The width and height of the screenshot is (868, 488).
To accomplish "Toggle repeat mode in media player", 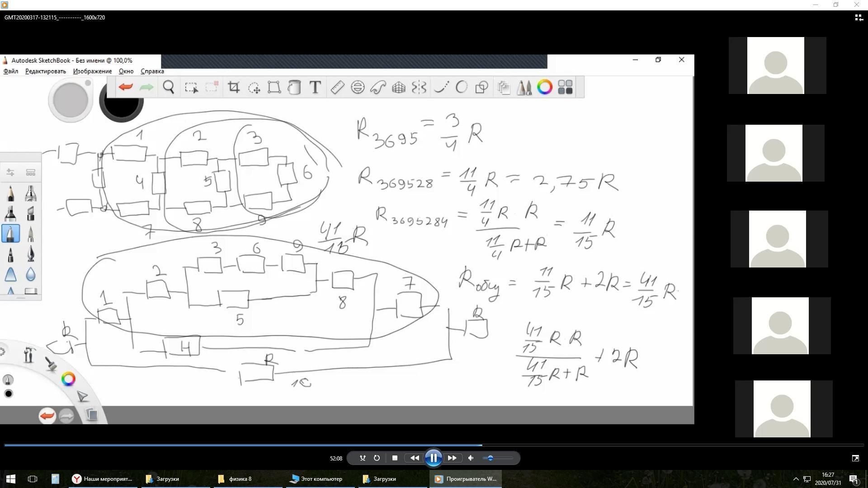I will coord(377,458).
